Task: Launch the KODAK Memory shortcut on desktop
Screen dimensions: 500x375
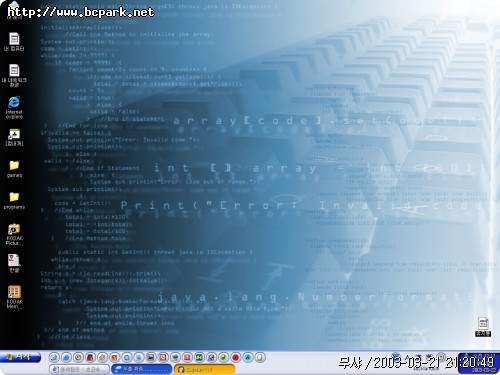Action: pyautogui.click(x=14, y=297)
